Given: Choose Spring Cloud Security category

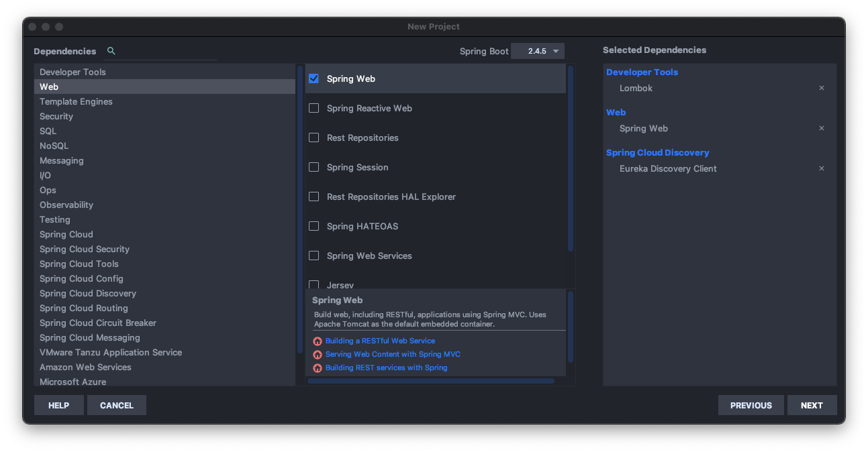Looking at the screenshot, I should pos(164,249).
